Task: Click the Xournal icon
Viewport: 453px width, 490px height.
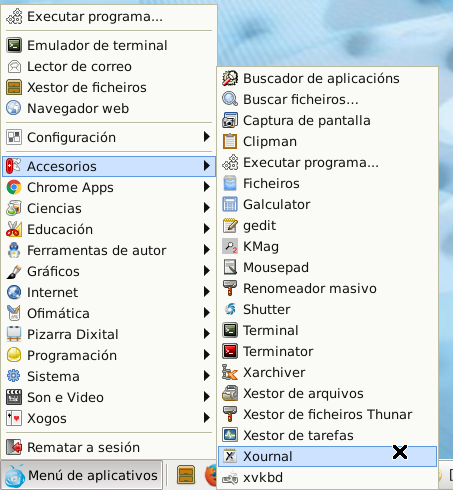Action: point(230,456)
